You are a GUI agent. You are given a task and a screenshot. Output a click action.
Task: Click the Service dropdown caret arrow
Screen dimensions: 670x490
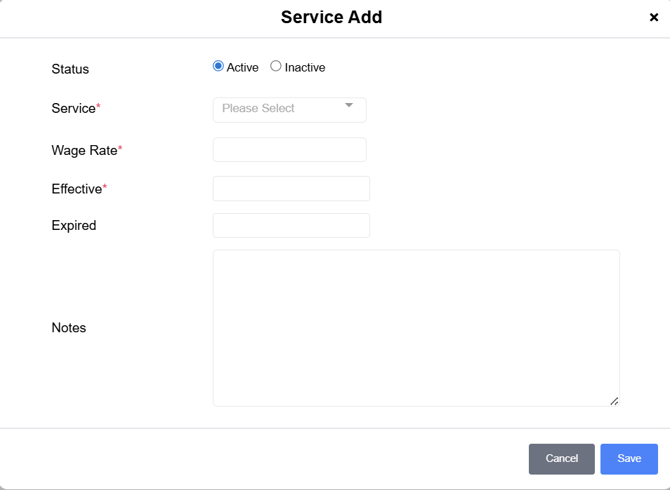349,106
